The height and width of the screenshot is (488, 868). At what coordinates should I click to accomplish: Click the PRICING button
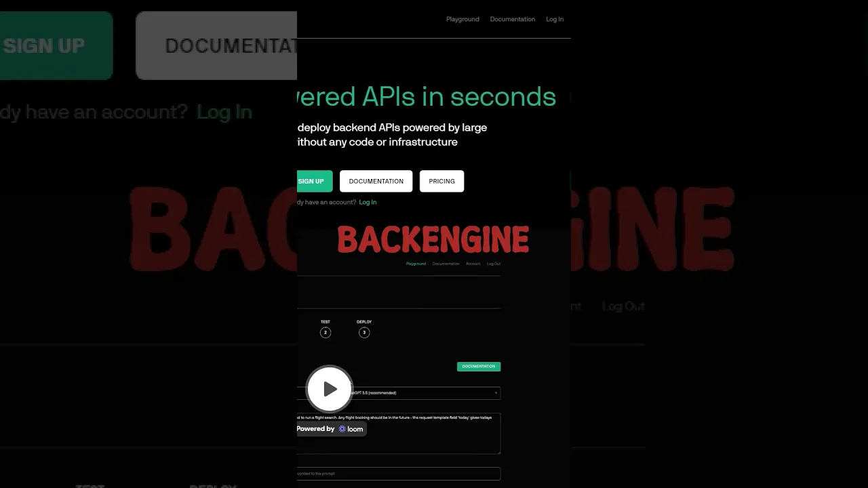click(441, 181)
